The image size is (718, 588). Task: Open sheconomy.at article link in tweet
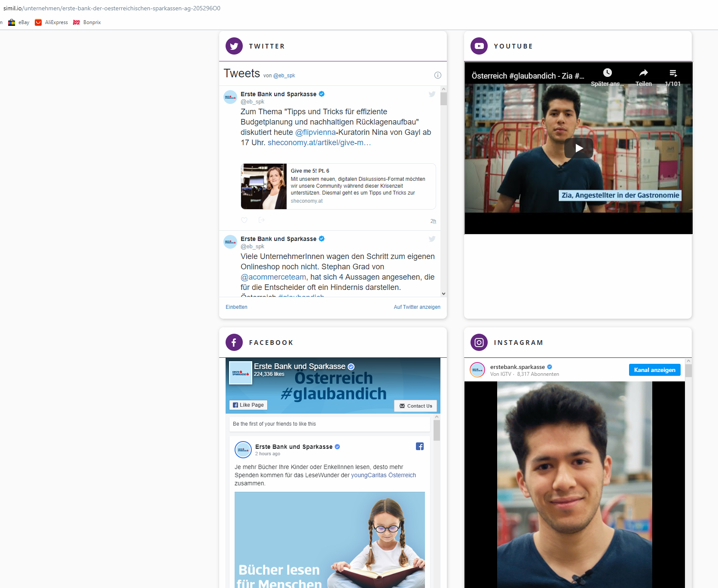(x=319, y=143)
